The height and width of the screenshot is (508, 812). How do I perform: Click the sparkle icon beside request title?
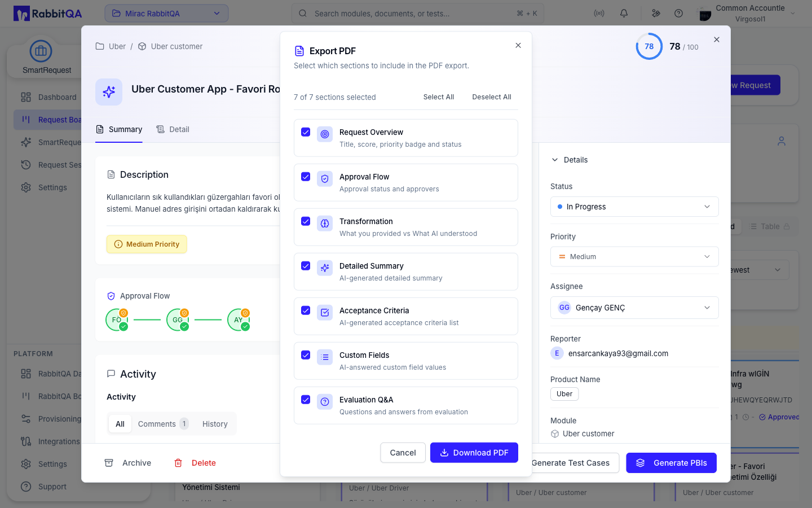pos(109,92)
